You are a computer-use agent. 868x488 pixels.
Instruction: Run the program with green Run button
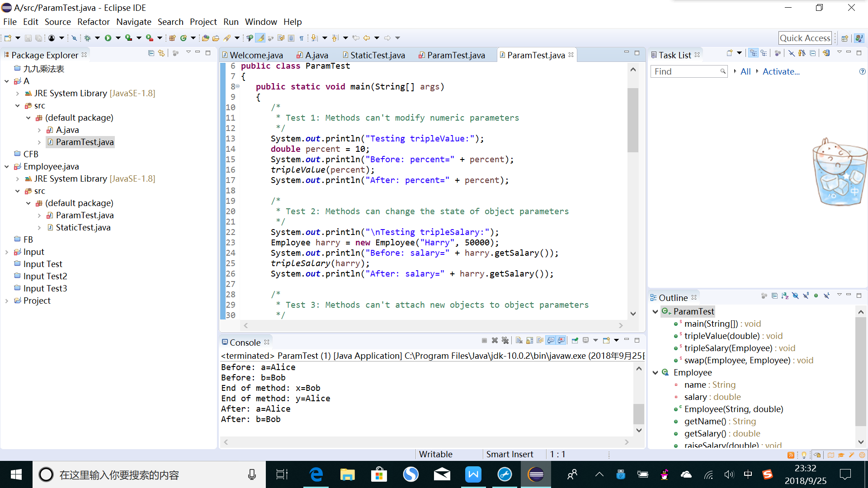point(108,38)
